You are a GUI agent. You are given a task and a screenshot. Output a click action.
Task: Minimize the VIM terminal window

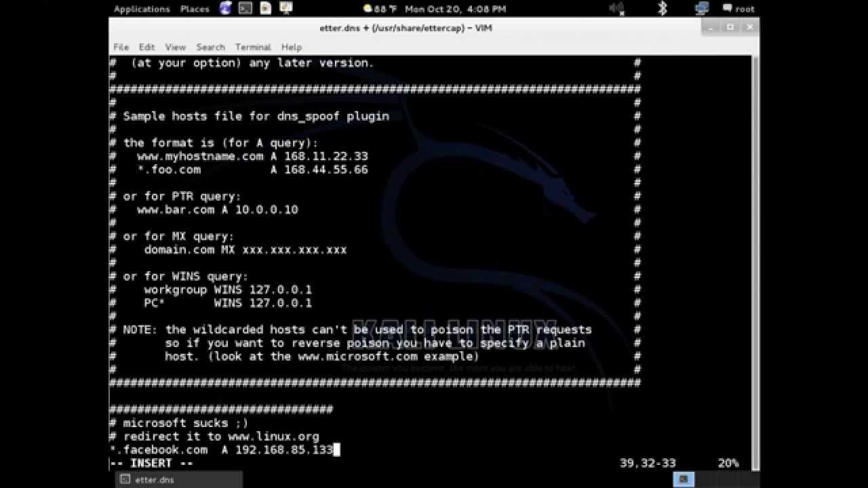(x=711, y=27)
